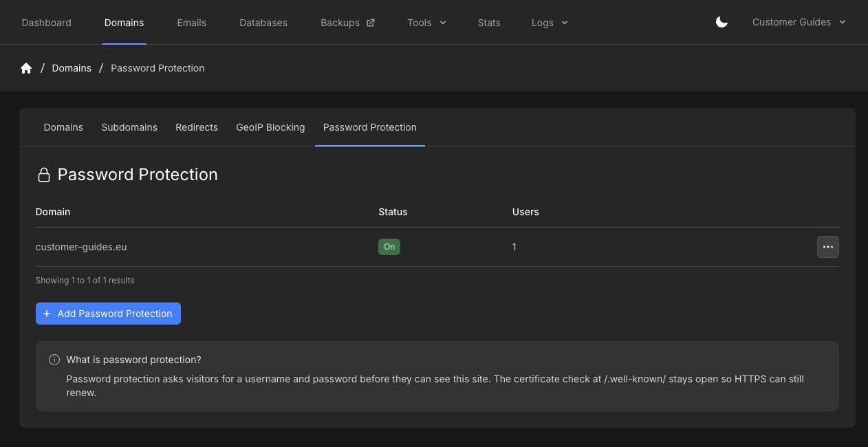Open actions menu for customer-guides.eu
This screenshot has width=868, height=447.
(x=827, y=247)
